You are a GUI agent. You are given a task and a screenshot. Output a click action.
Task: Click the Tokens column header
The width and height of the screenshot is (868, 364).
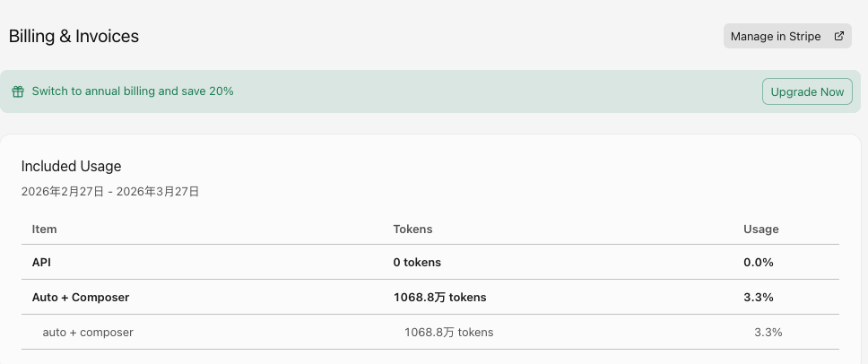tap(412, 229)
